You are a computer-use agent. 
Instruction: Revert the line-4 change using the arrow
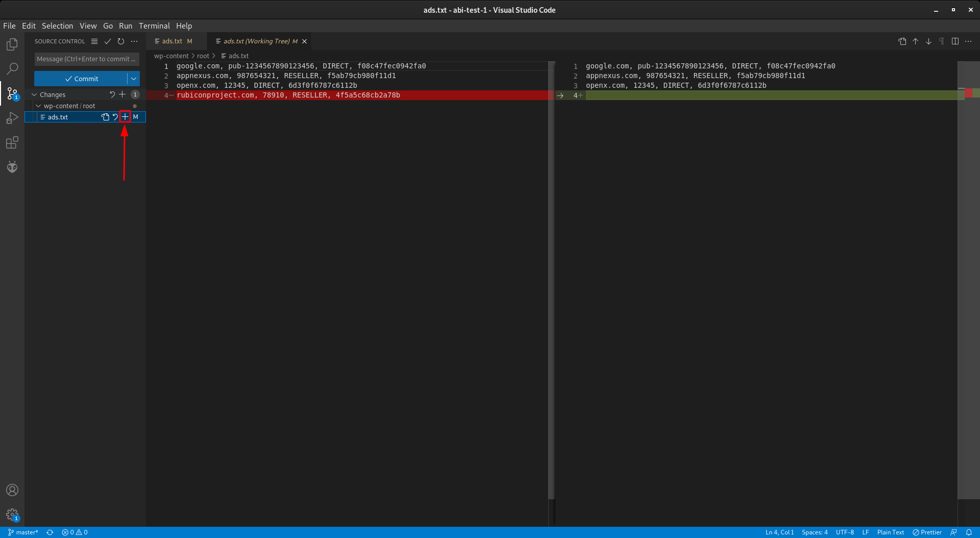(x=560, y=95)
